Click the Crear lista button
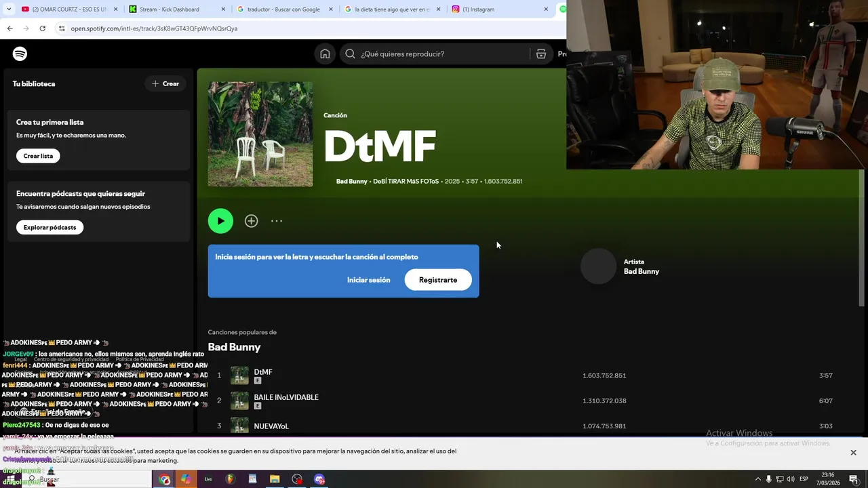This screenshot has width=868, height=488. [38, 156]
